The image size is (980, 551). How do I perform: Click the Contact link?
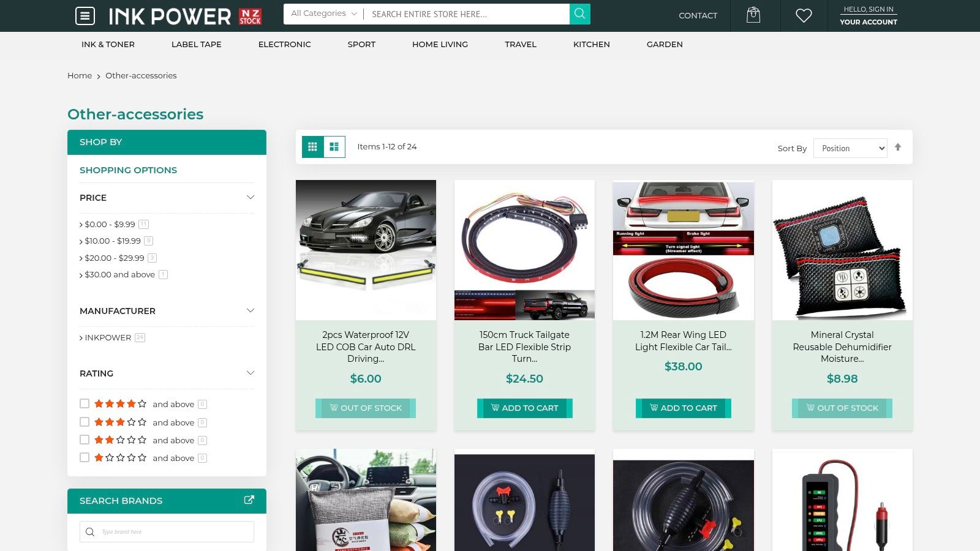click(698, 15)
